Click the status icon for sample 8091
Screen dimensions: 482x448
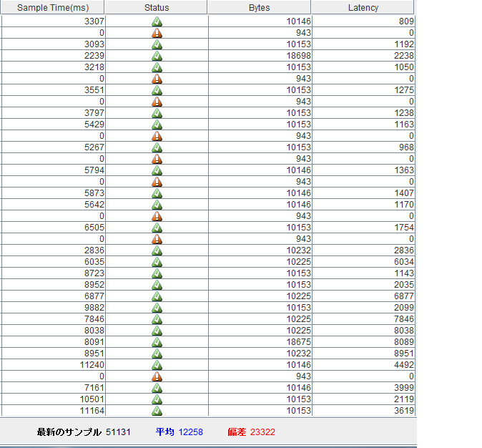pyautogui.click(x=157, y=342)
